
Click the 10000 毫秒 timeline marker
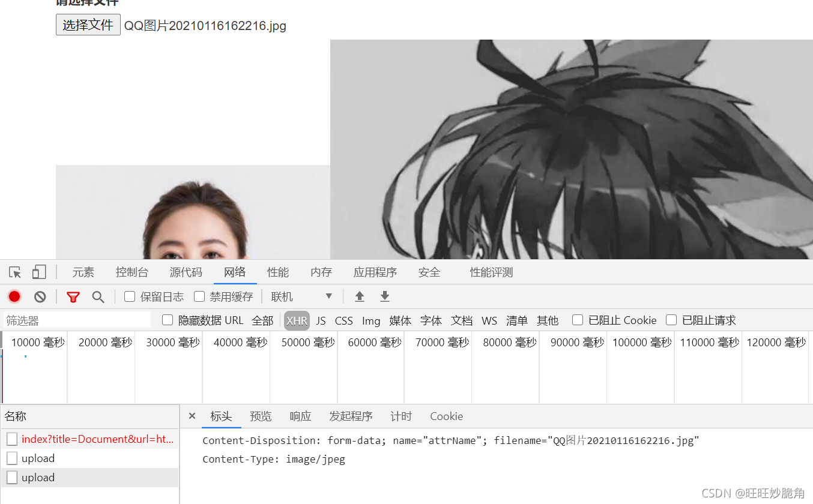(38, 343)
